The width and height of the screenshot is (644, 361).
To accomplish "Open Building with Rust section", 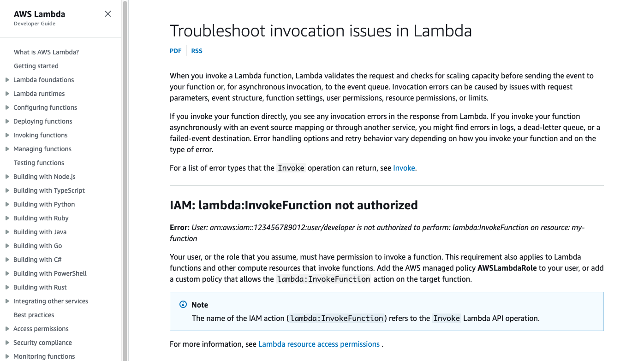I will (40, 287).
